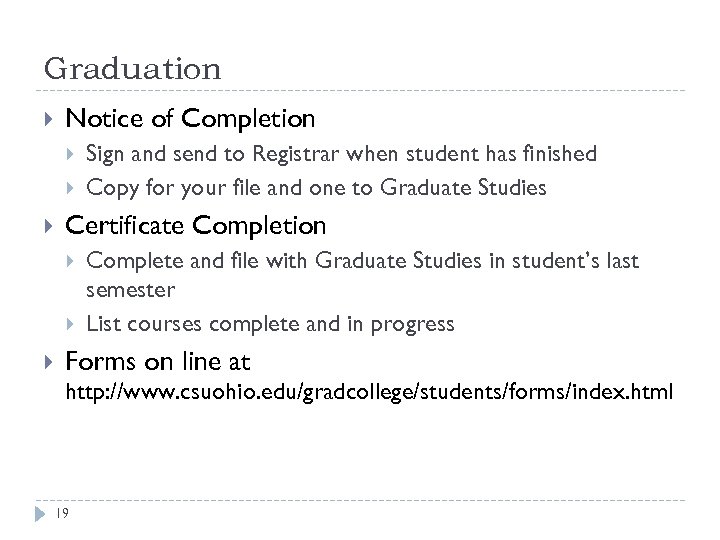
Task: Click the Certificate Completion heading
Action: tap(196, 226)
